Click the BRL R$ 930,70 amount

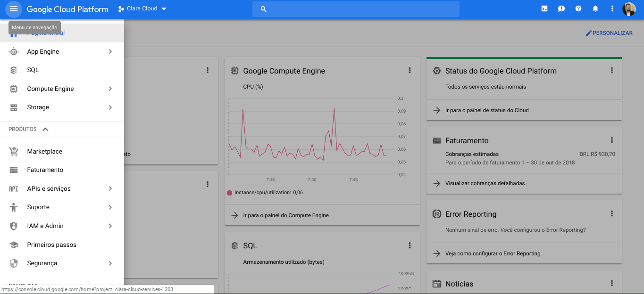tap(597, 154)
